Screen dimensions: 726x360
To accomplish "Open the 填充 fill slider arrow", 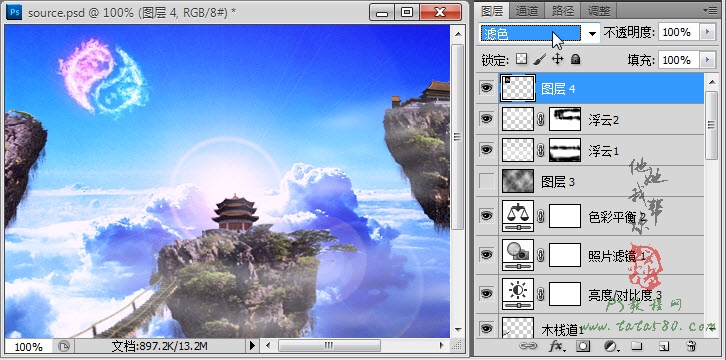I will point(707,60).
